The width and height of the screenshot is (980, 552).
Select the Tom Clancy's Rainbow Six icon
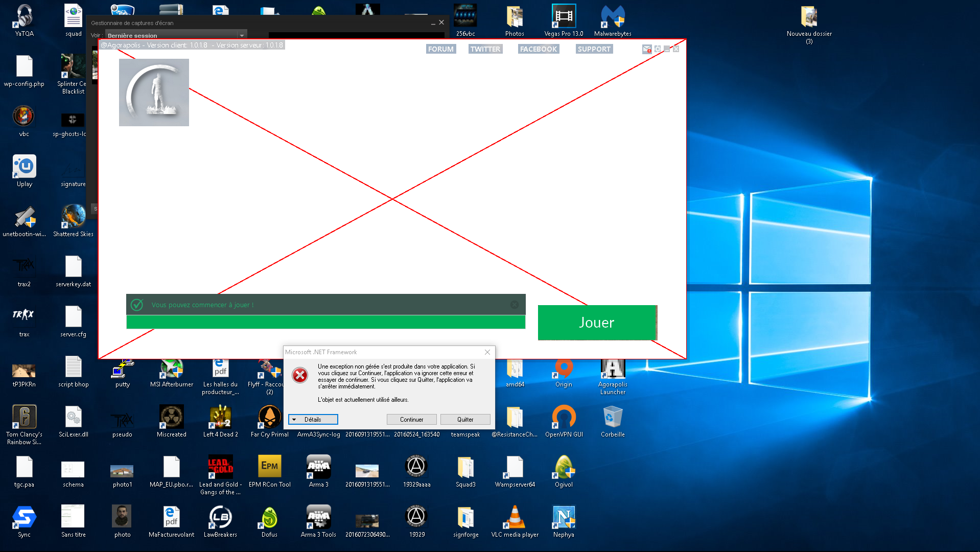click(x=24, y=425)
